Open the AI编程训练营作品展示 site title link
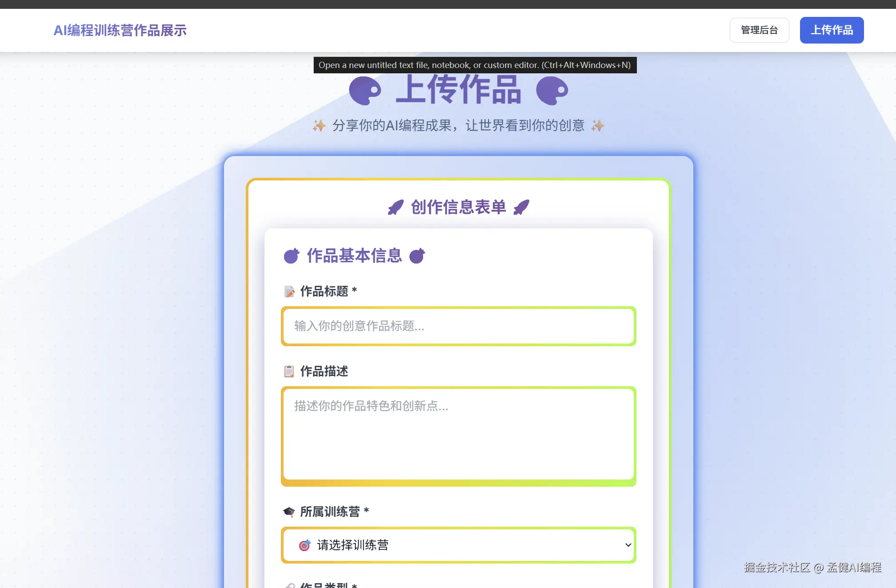 pyautogui.click(x=120, y=30)
